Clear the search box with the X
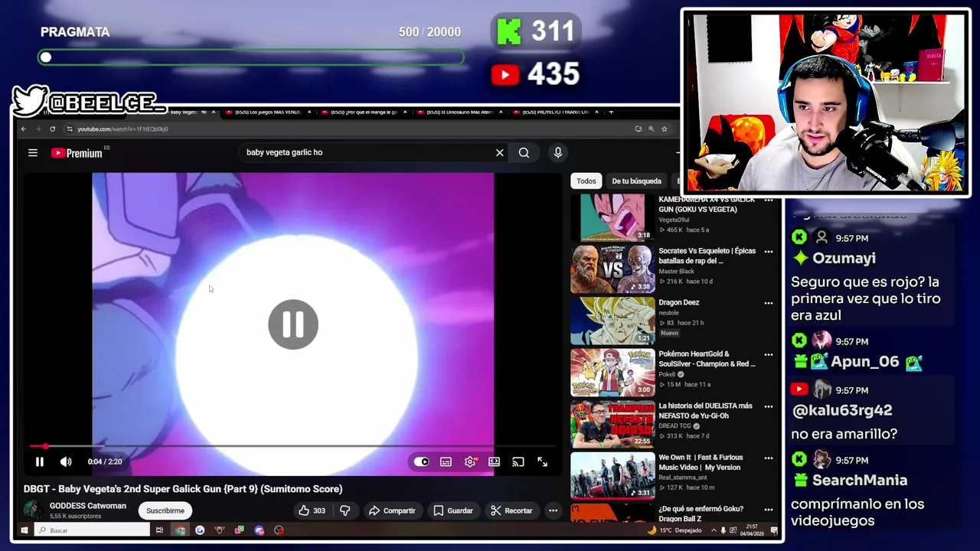Image resolution: width=980 pixels, height=551 pixels. 500,153
